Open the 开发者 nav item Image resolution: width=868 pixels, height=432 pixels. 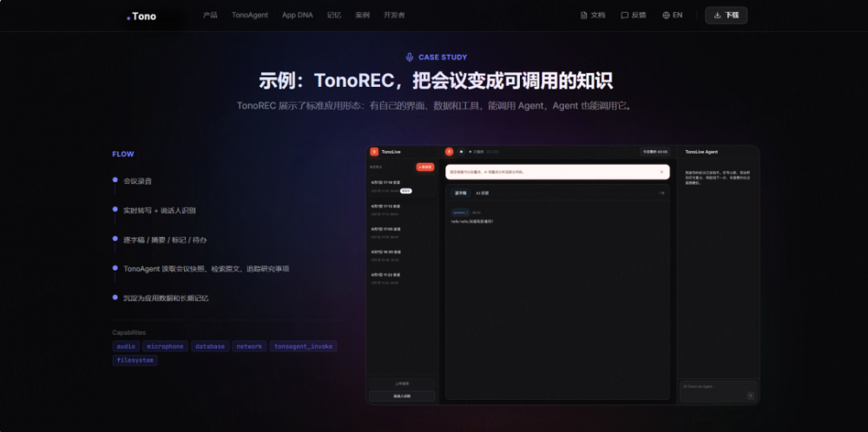tap(394, 15)
